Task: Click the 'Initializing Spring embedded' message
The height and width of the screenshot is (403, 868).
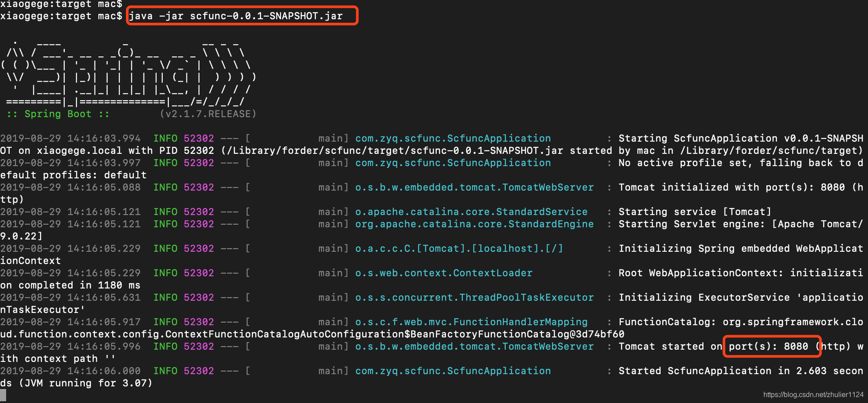Action: [741, 249]
